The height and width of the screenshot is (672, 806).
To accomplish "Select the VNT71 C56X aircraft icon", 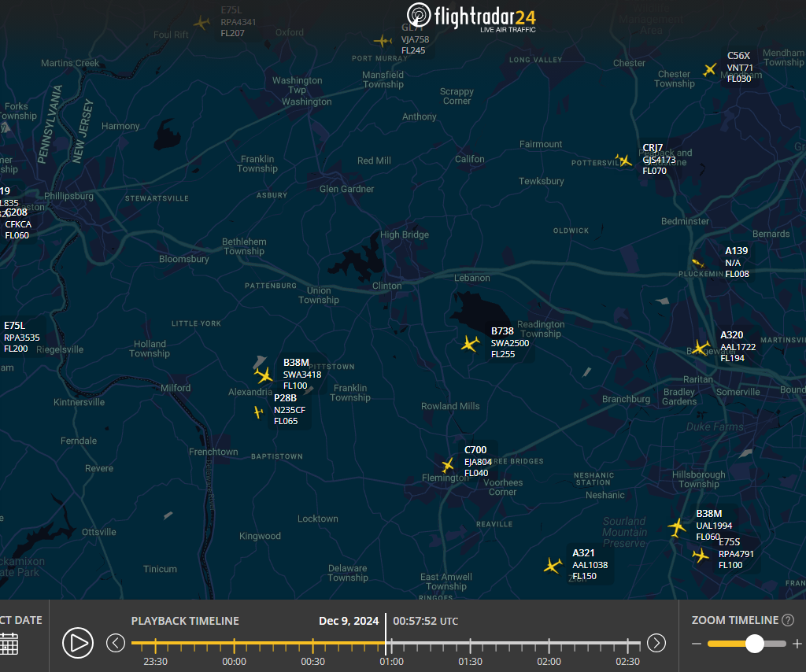I will pos(711,69).
